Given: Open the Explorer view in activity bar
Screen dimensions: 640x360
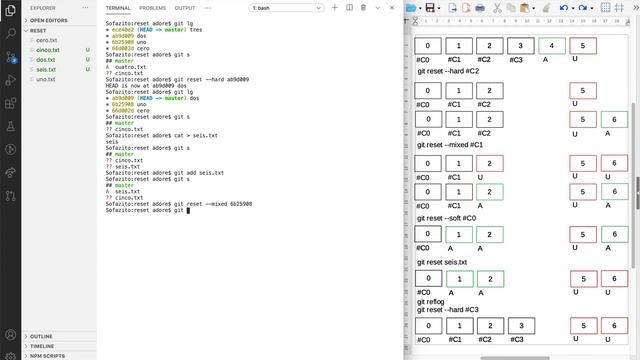Looking at the screenshot, I should click(11, 10).
